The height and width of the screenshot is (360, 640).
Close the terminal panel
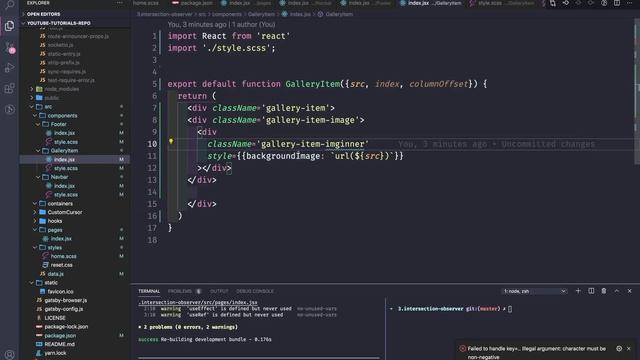(x=629, y=291)
